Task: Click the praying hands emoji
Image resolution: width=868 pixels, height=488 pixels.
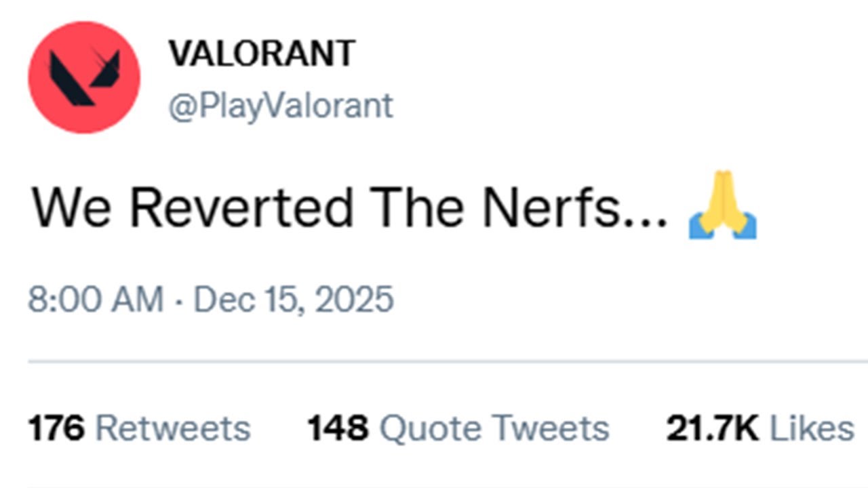Action: coord(722,214)
